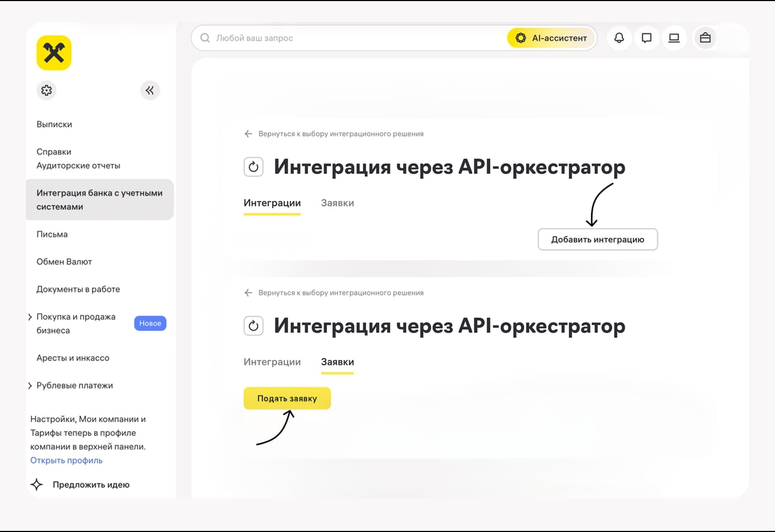Switch to the Интеграции tab in the lower panel
Viewport: 775px width, 532px height.
[272, 362]
